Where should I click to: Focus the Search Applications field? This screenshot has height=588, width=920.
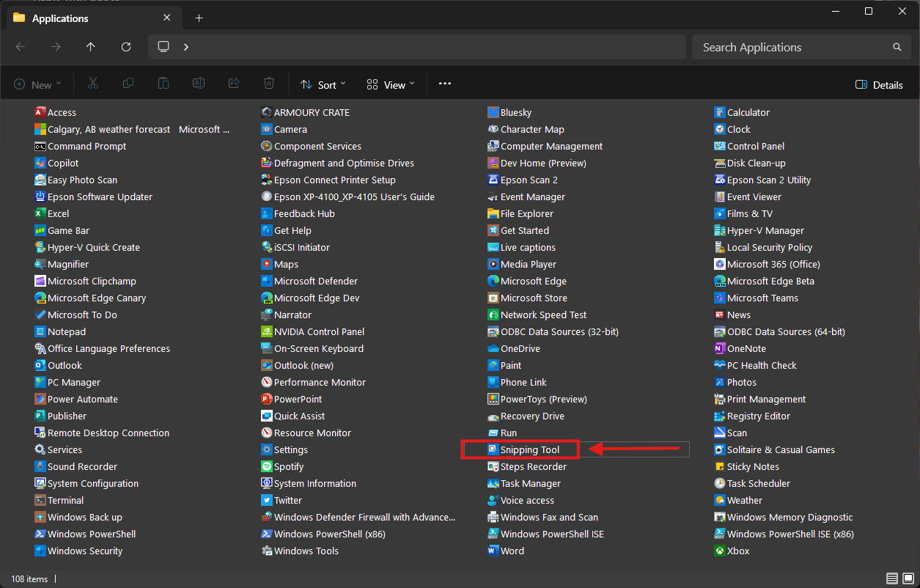pyautogui.click(x=802, y=47)
